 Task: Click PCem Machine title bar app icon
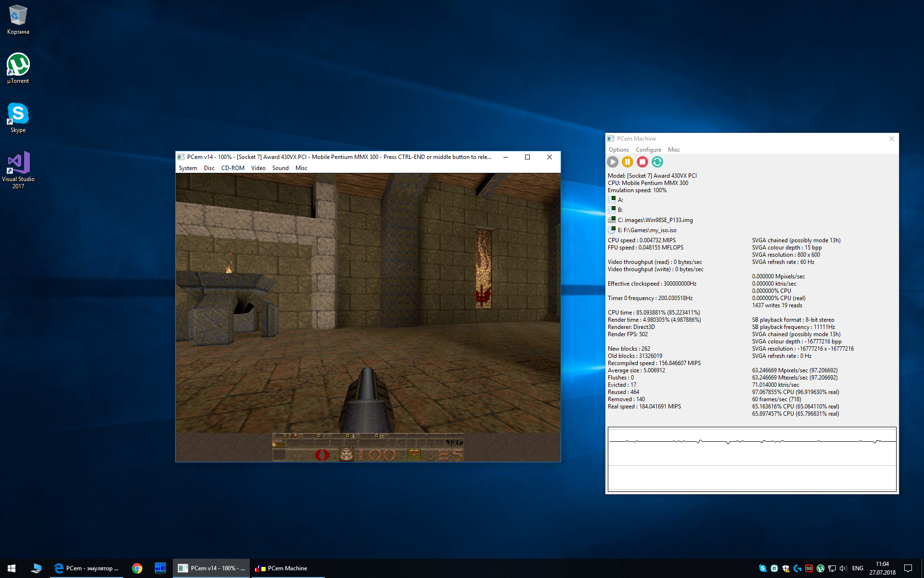coord(611,139)
